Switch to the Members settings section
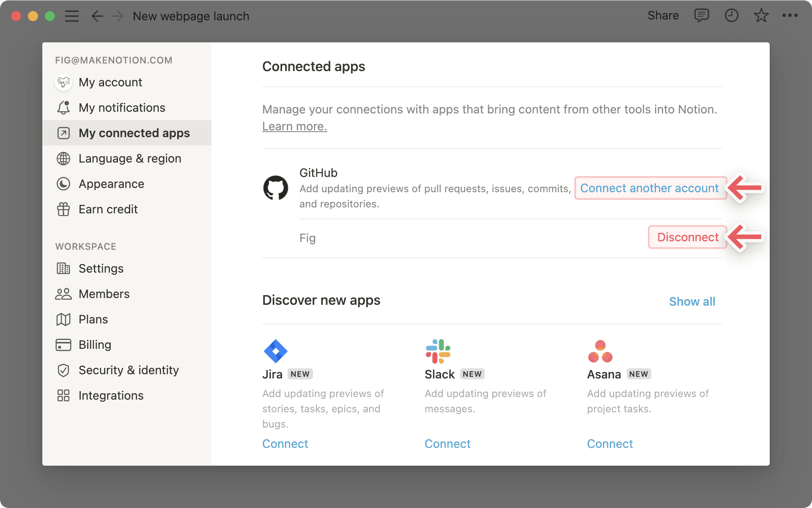Image resolution: width=812 pixels, height=508 pixels. pyautogui.click(x=104, y=294)
